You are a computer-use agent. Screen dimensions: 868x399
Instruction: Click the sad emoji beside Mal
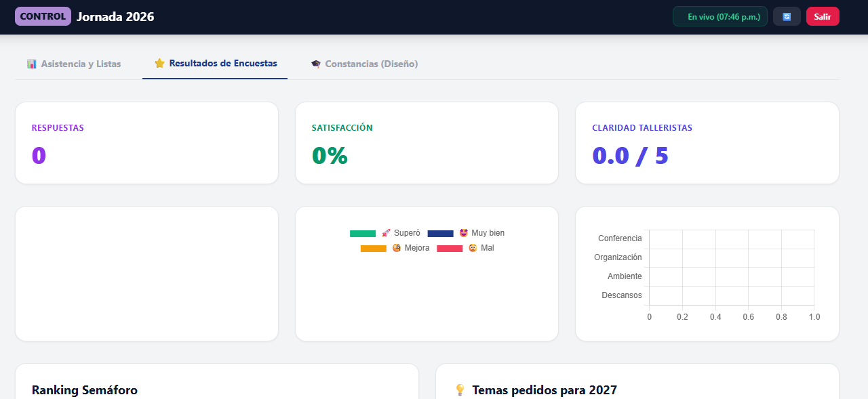[473, 248]
